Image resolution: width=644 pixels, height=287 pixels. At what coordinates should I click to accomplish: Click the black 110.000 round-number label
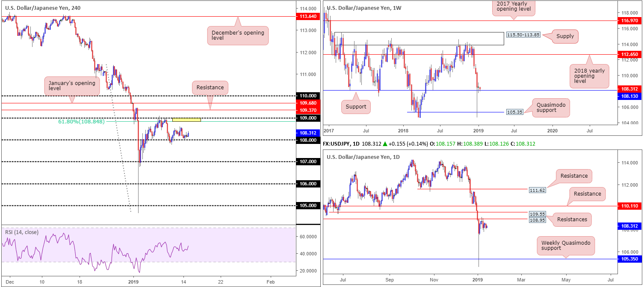pyautogui.click(x=307, y=96)
